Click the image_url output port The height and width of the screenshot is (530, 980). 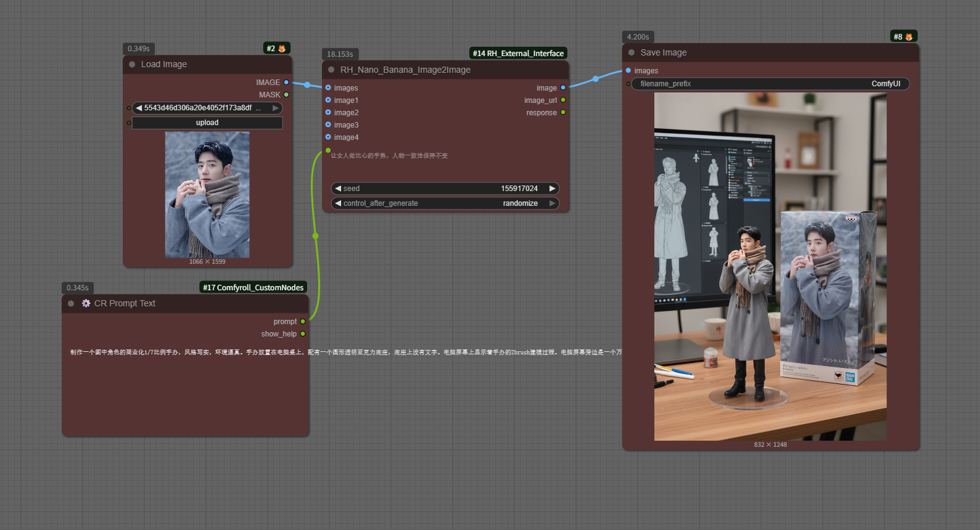point(563,100)
